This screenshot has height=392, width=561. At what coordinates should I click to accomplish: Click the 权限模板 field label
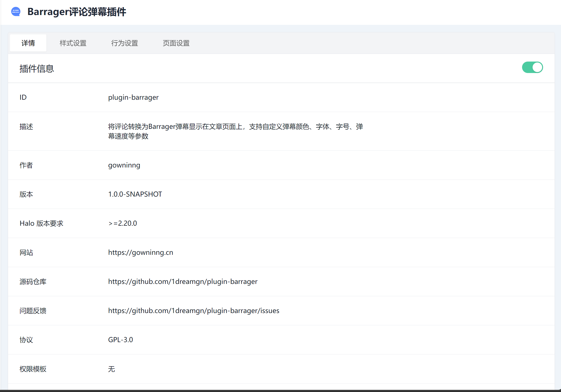pyautogui.click(x=33, y=369)
